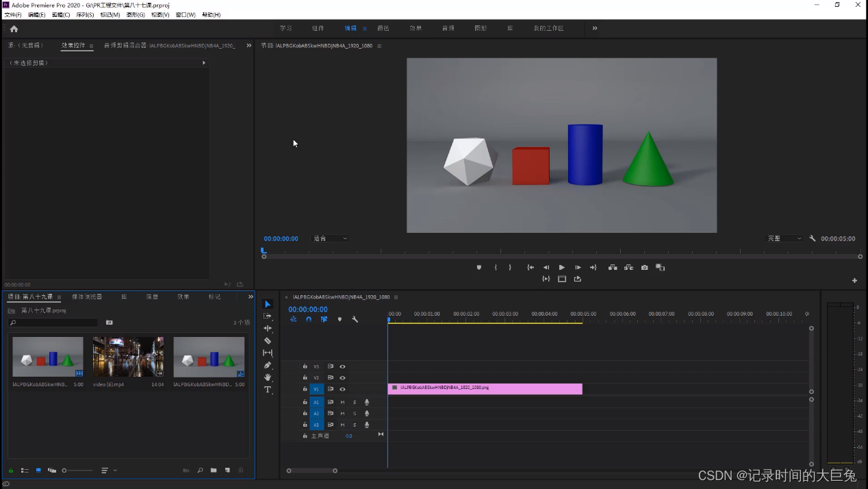Select the Ripple Edit tool

click(x=268, y=328)
